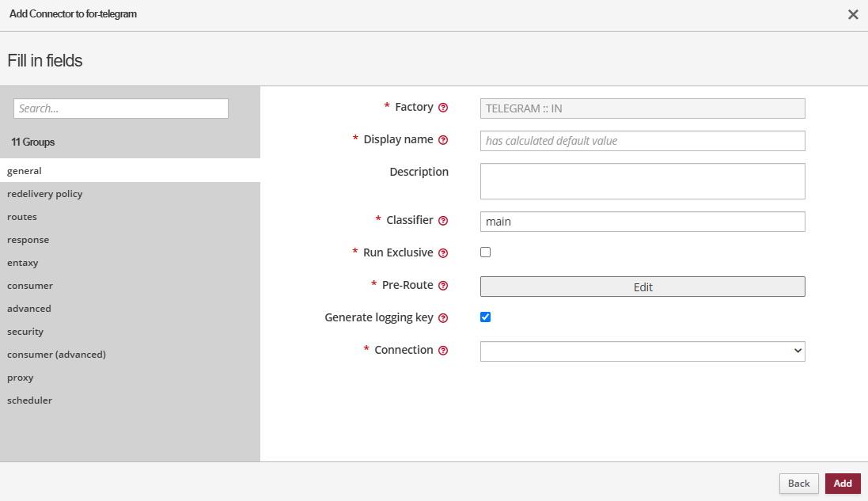Click the Run Exclusive help icon
This screenshot has width=868, height=501.
pos(443,253)
